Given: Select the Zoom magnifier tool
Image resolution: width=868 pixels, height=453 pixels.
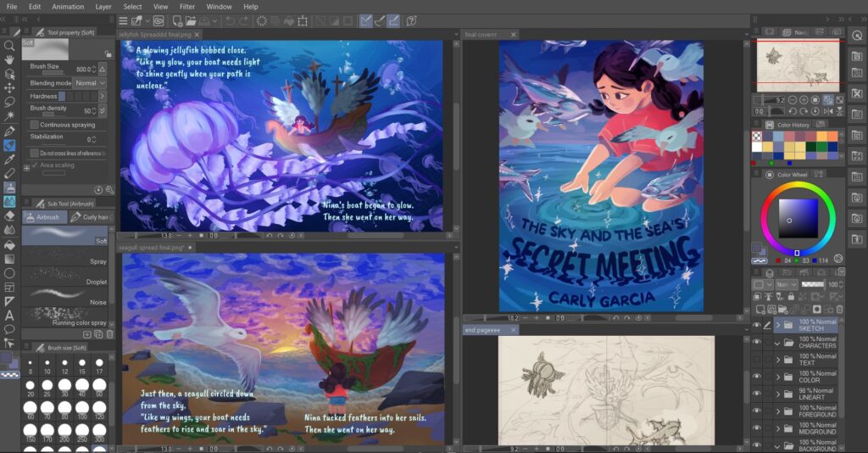Looking at the screenshot, I should [x=9, y=46].
